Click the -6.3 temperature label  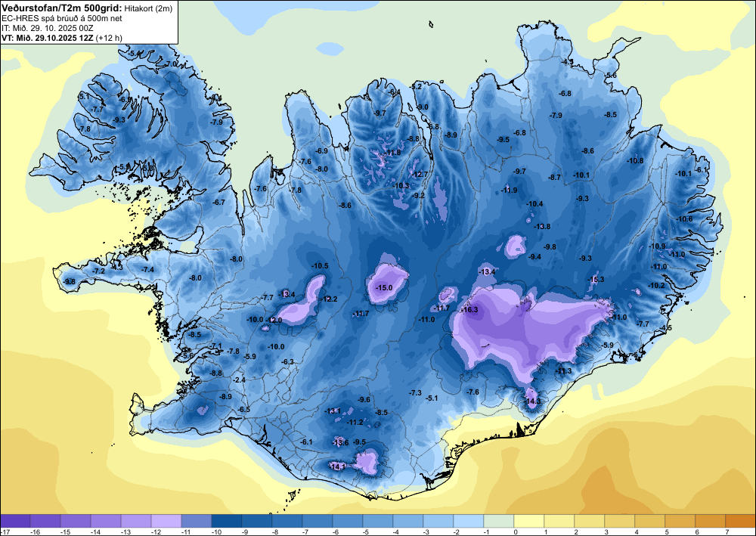pyautogui.click(x=288, y=361)
